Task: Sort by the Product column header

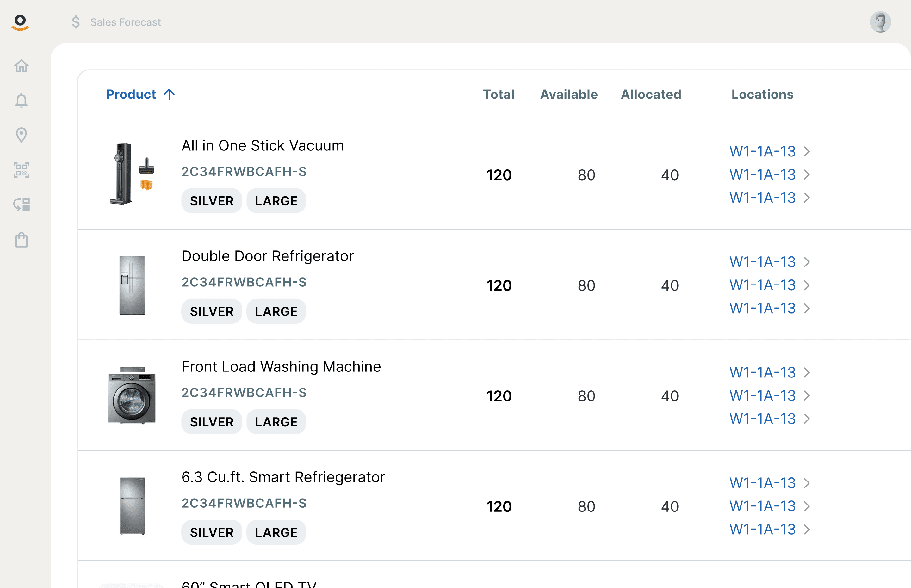Action: (x=131, y=94)
